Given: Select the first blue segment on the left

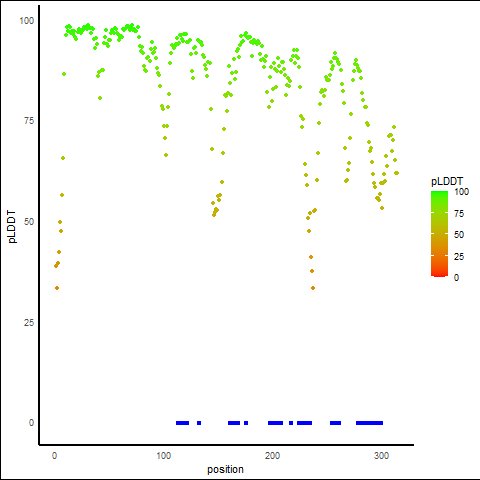Looking at the screenshot, I should tap(182, 423).
